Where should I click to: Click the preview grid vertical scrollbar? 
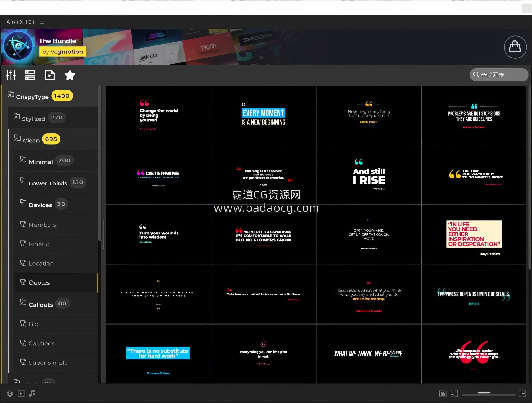click(x=530, y=177)
